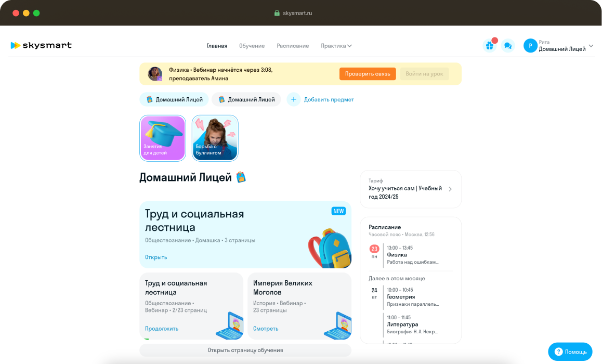This screenshot has width=602, height=364.
Task: Go to the Главная tab
Action: [x=217, y=46]
